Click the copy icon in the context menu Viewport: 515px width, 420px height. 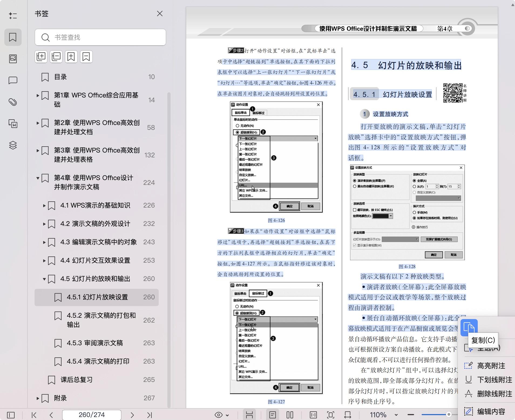point(469,327)
